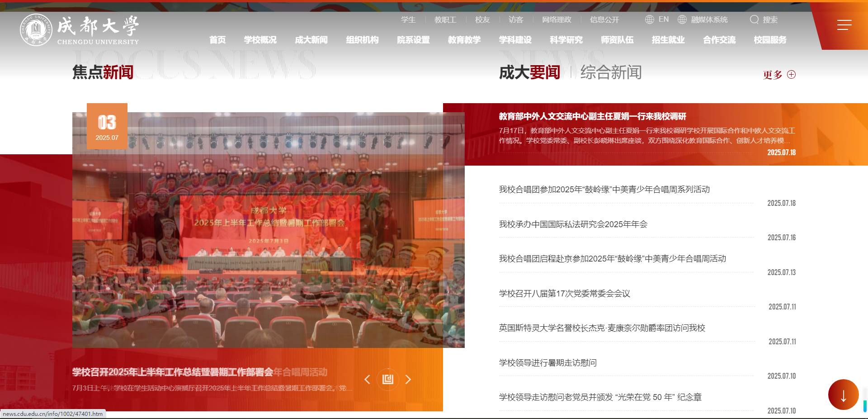The image size is (868, 419).
Task: Click the Chengdu University logo
Action: pos(78,29)
